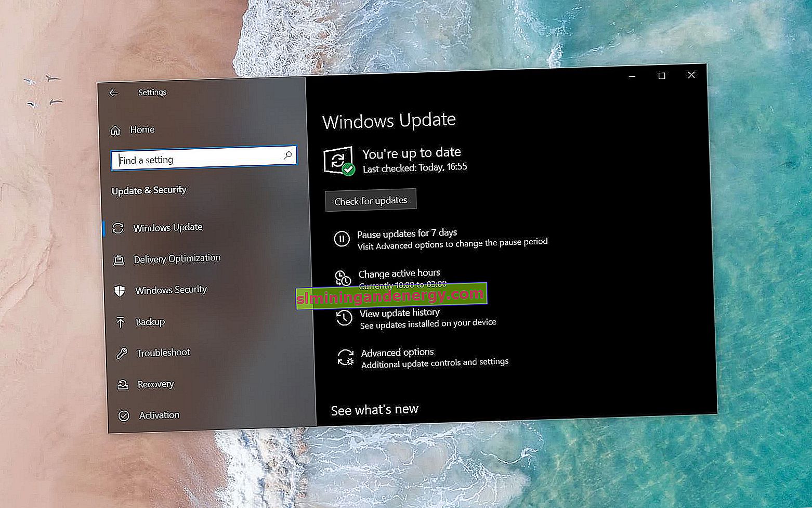This screenshot has width=812, height=508.
Task: Select Windows Update in sidebar
Action: [x=168, y=228]
